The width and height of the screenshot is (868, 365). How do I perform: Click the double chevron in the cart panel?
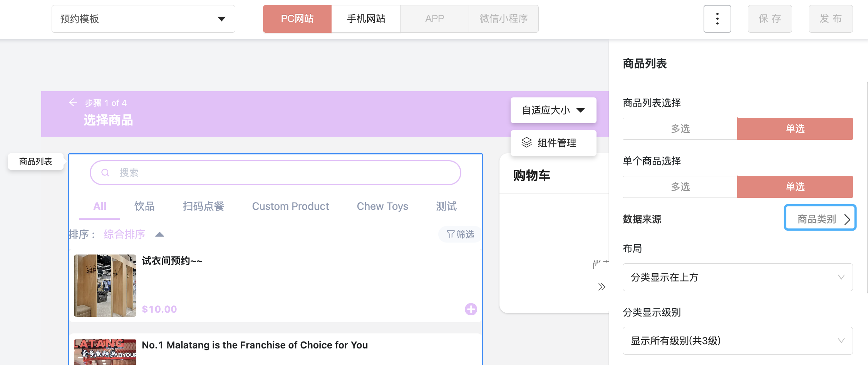click(602, 287)
